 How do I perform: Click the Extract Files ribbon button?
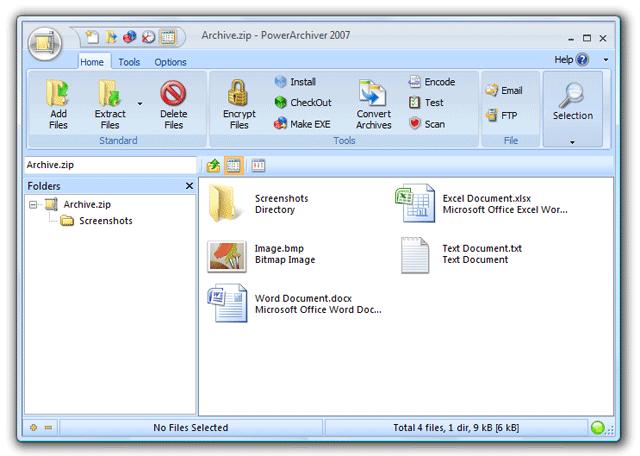pos(110,105)
